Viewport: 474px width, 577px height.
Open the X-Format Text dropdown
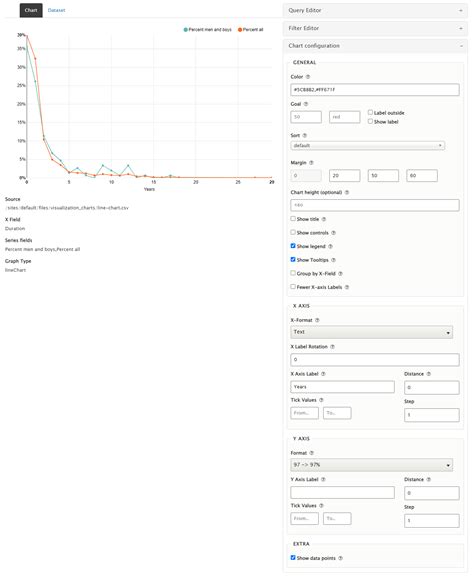point(372,332)
